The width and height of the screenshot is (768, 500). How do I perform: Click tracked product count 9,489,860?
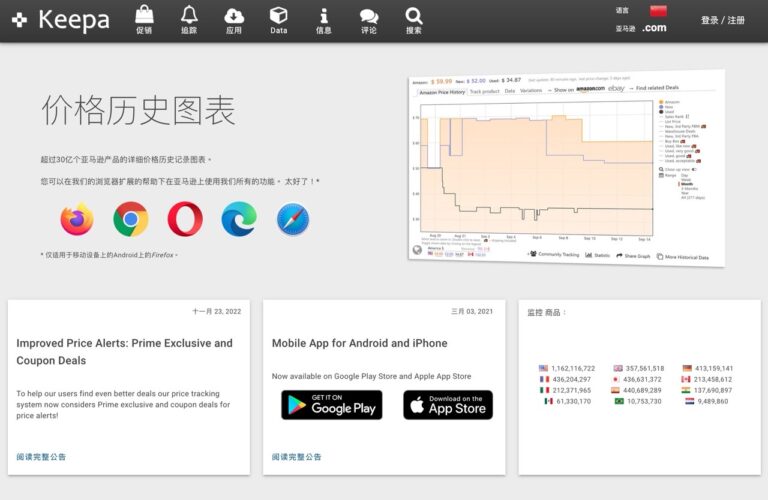(x=713, y=401)
